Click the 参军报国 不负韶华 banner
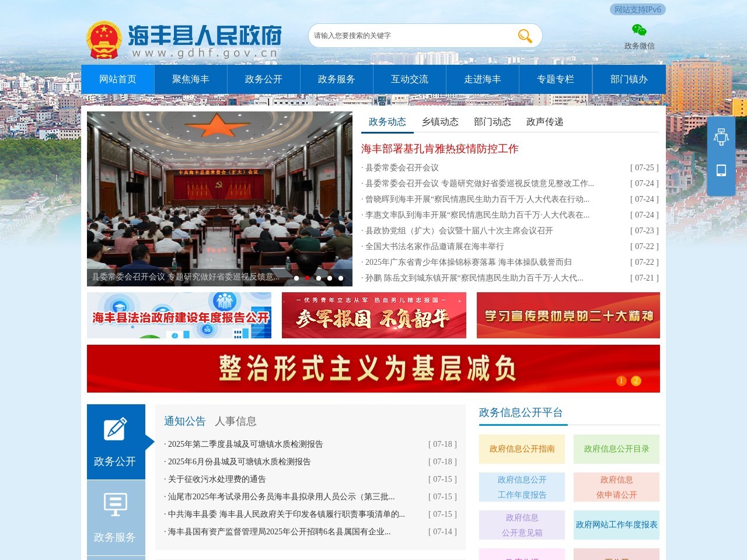This screenshot has width=747, height=560. [373, 316]
